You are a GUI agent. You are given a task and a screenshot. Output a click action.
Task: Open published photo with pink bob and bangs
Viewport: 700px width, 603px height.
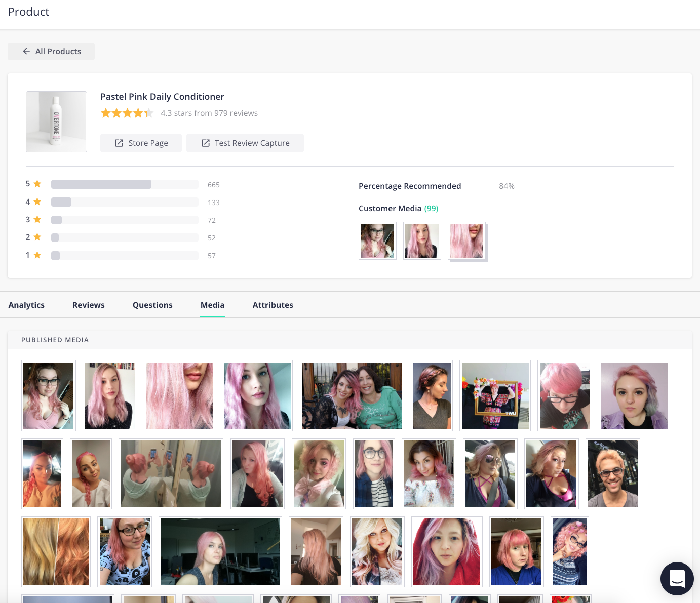pos(517,552)
